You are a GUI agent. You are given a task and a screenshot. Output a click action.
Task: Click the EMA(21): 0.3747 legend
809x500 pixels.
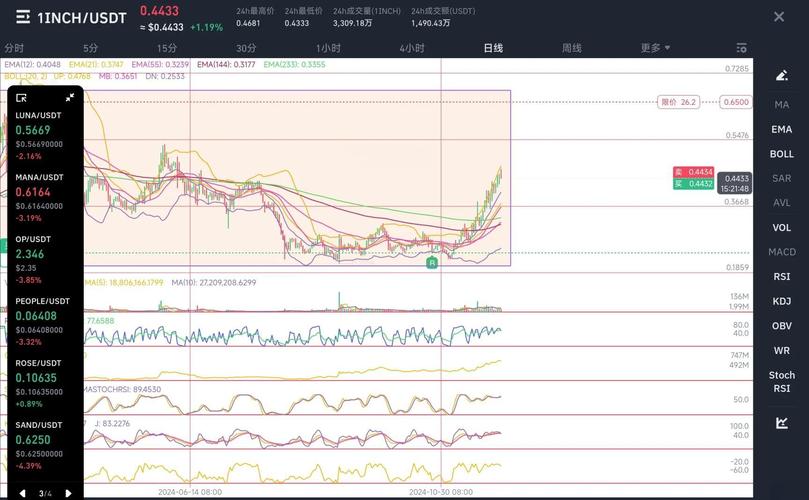(x=96, y=64)
